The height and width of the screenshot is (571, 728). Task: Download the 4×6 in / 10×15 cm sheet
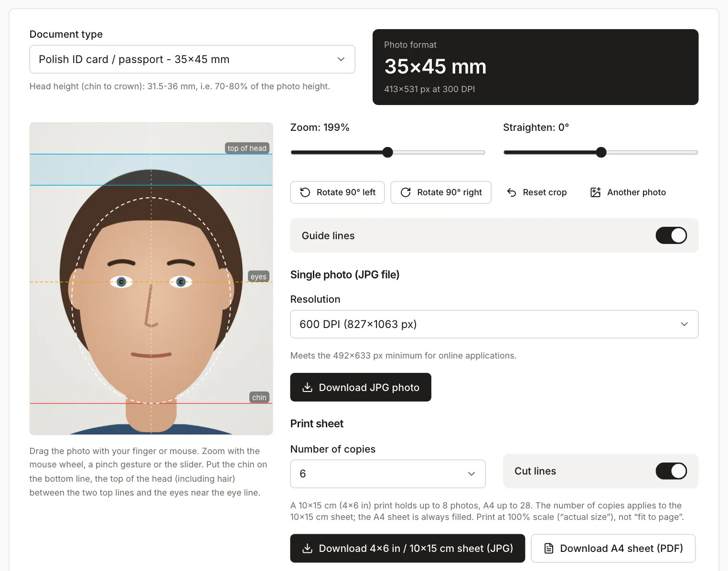click(x=407, y=548)
